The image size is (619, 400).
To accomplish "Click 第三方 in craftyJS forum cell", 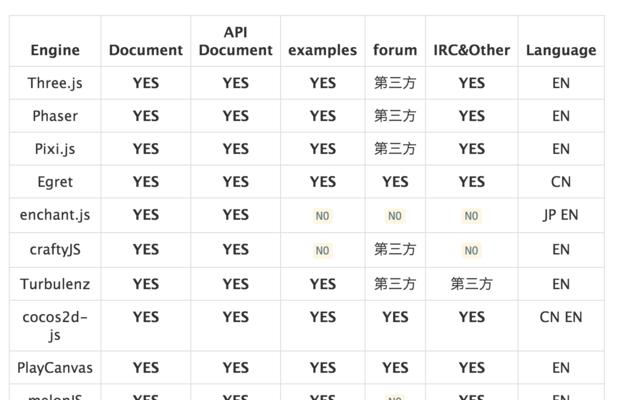I will point(395,250).
